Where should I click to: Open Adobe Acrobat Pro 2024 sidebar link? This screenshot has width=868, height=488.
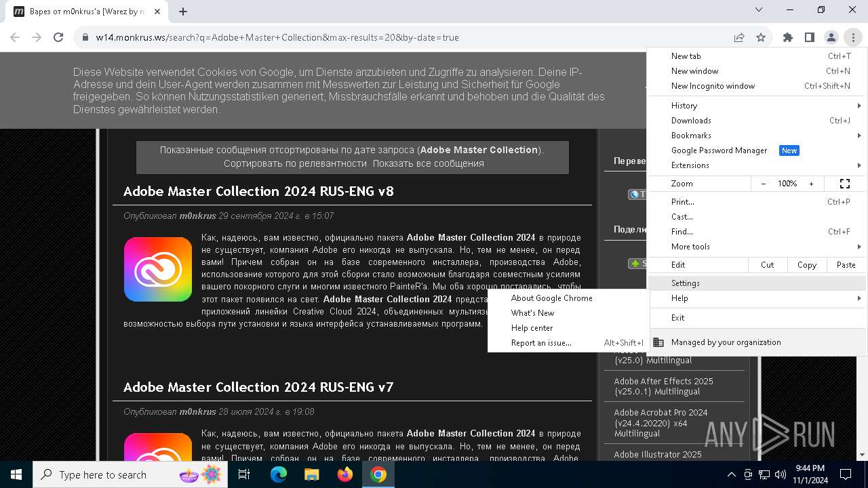click(x=661, y=423)
